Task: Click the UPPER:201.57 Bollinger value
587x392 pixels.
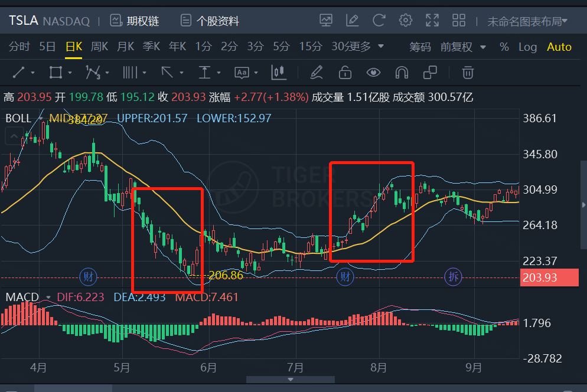Action: 152,118
